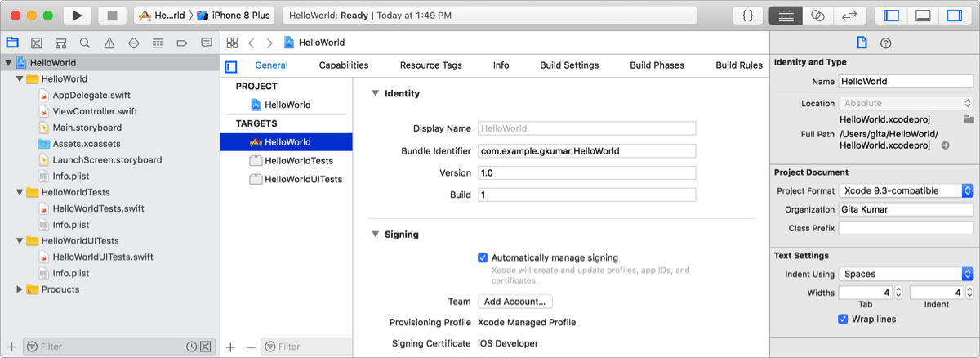This screenshot has width=980, height=358.
Task: Hide the Navigator panel toggle
Action: [892, 16]
